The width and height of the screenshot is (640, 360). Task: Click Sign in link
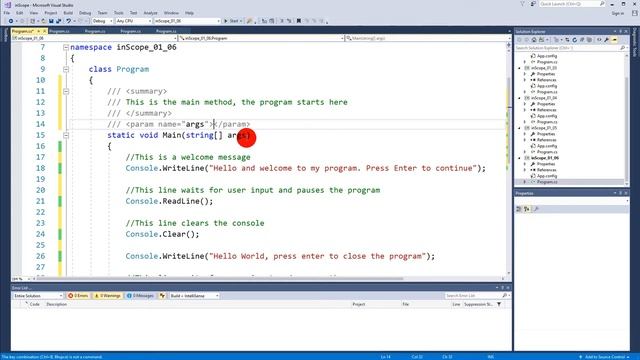click(x=617, y=13)
